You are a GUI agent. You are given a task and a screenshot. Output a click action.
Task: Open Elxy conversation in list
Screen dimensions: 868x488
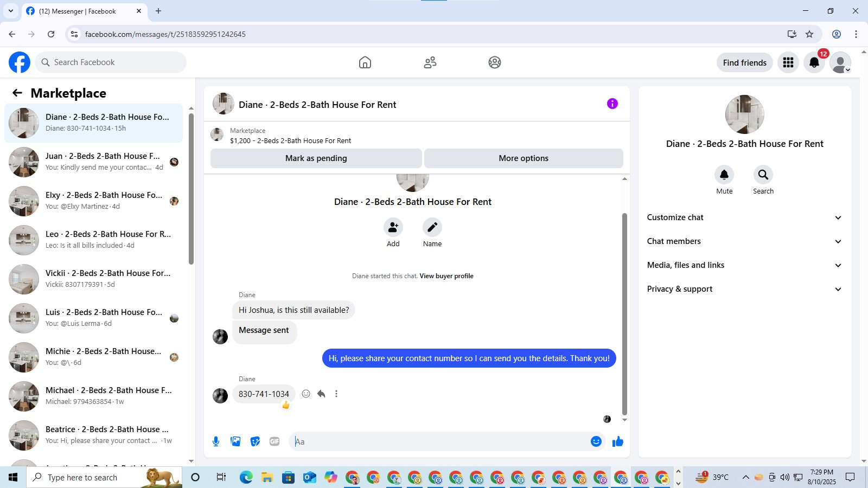coord(93,201)
